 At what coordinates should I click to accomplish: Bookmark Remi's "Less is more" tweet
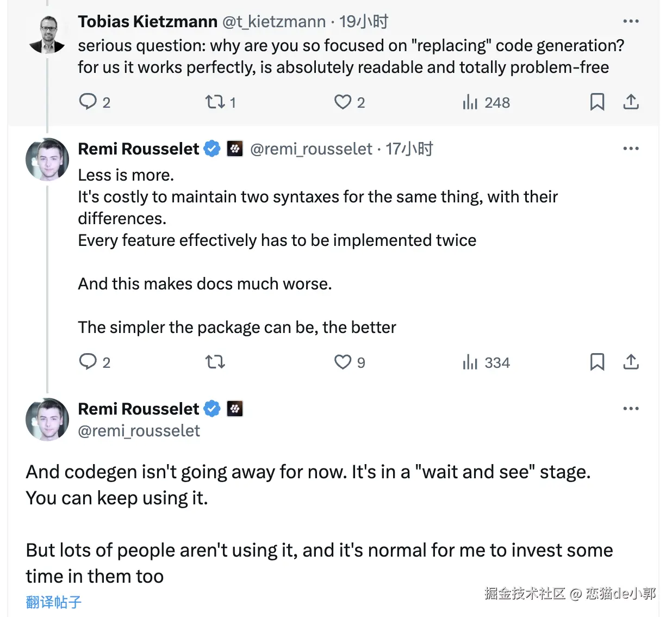(597, 362)
